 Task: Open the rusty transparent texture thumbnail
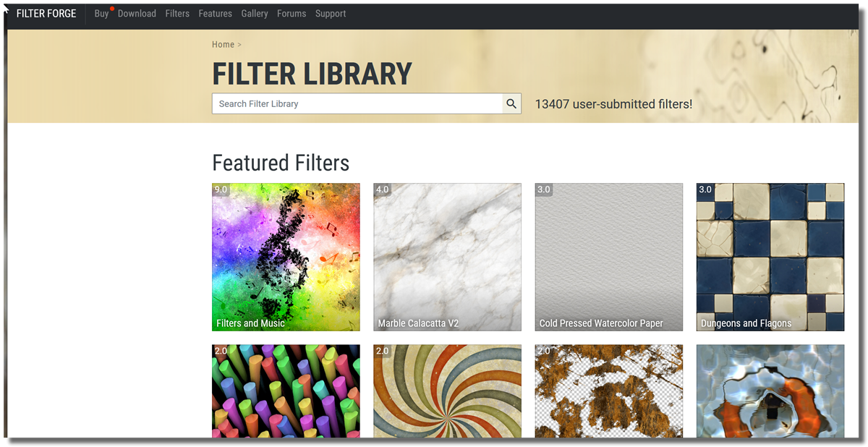point(608,391)
